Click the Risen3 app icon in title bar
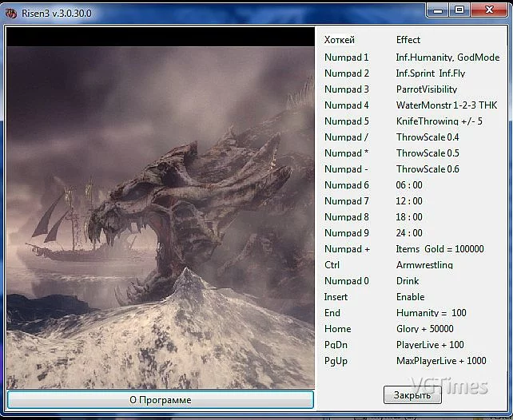The height and width of the screenshot is (420, 513). tap(11, 14)
